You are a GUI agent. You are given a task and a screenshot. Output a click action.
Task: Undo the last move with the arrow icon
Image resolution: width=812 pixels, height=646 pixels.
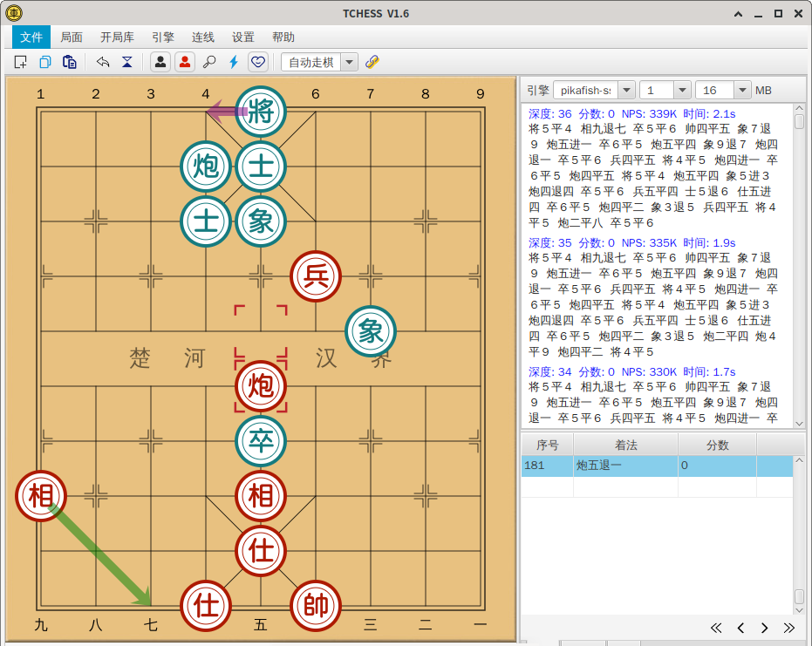click(102, 62)
